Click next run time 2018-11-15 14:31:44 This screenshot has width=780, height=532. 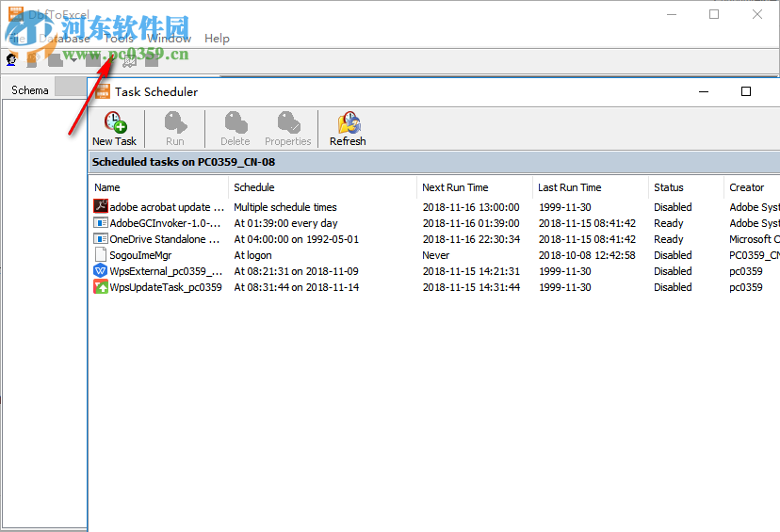(471, 287)
